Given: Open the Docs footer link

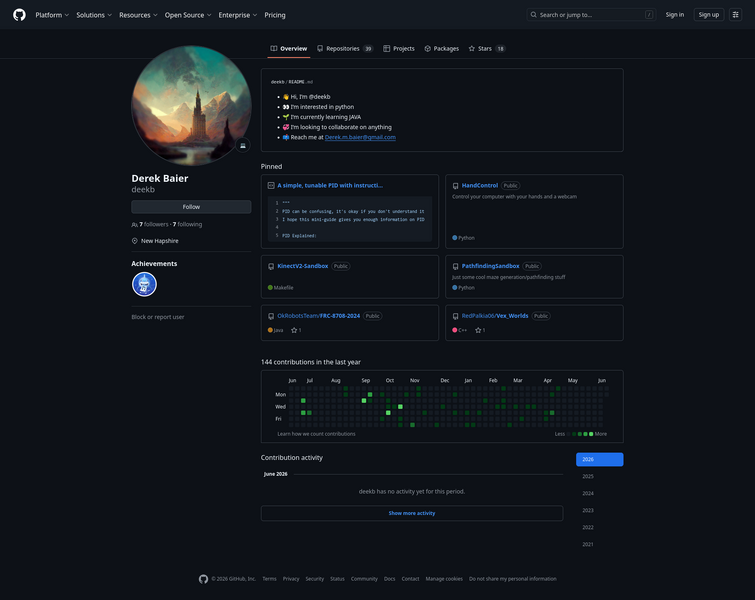Looking at the screenshot, I should click(390, 579).
